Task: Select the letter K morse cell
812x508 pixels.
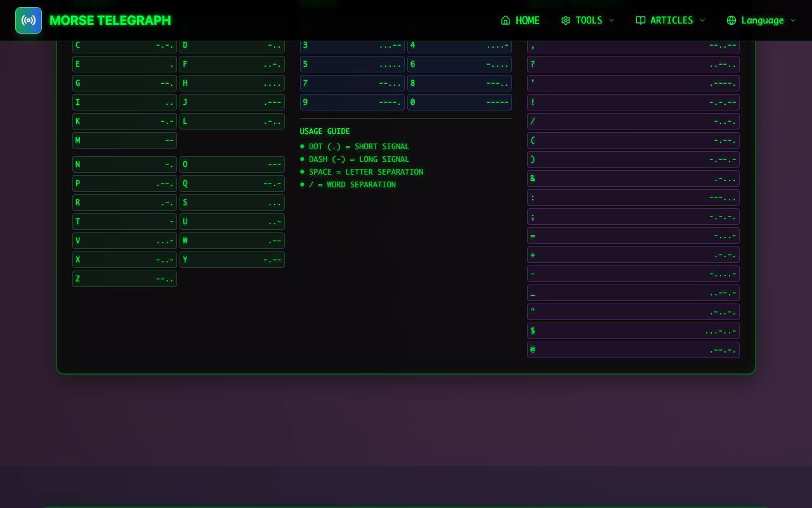Action: [x=124, y=121]
